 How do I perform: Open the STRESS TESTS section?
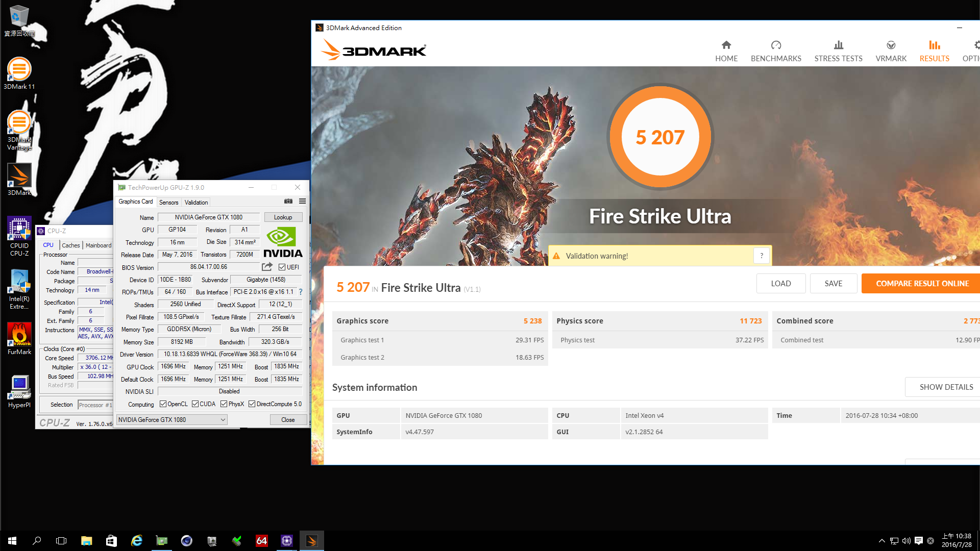(x=838, y=52)
